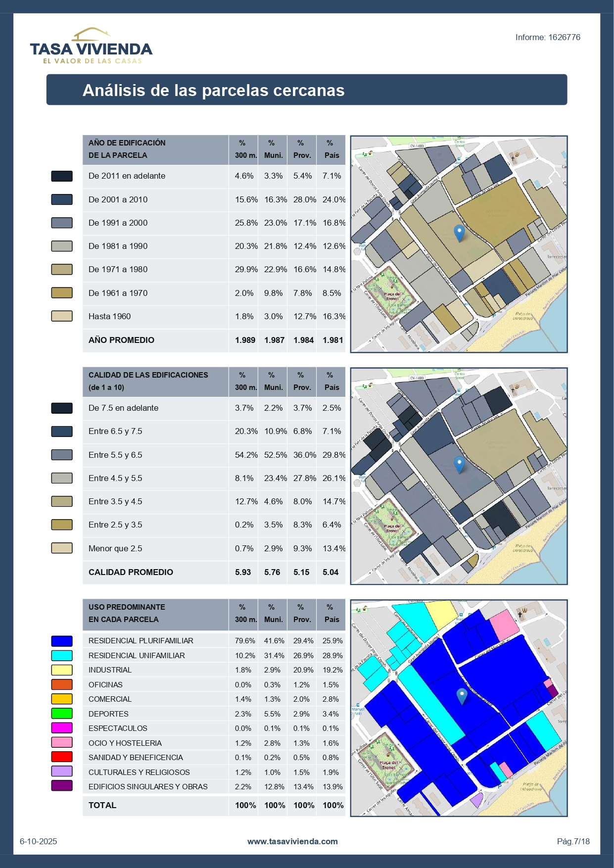Select the 'De 2011 en adelante' legend swatch

62,176
